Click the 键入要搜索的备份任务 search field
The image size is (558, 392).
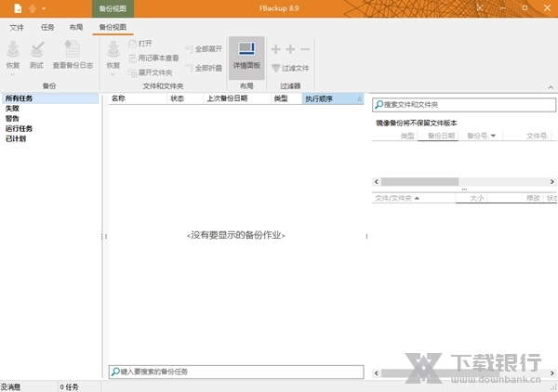tap(236, 372)
